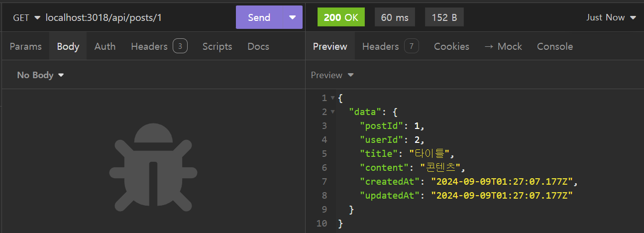Switch to the Console tab
Viewport: 644px width, 233px height.
click(555, 46)
